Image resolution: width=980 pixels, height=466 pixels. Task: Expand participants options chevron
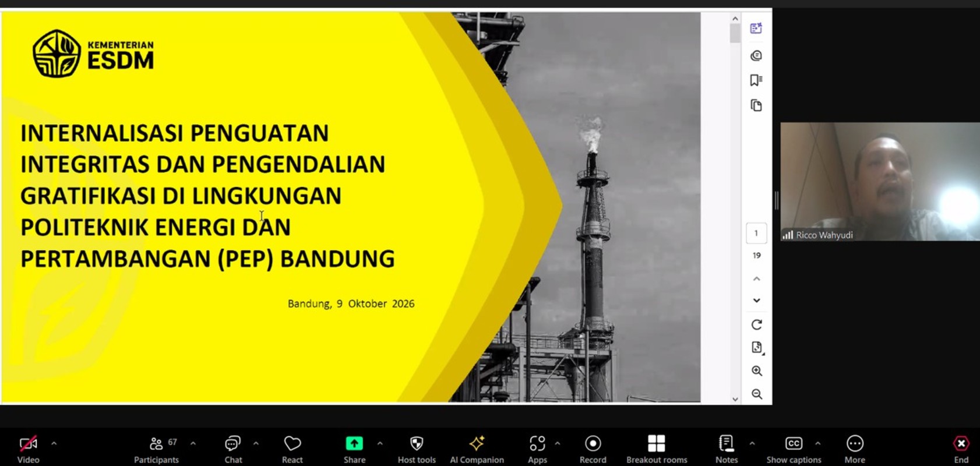click(x=193, y=443)
